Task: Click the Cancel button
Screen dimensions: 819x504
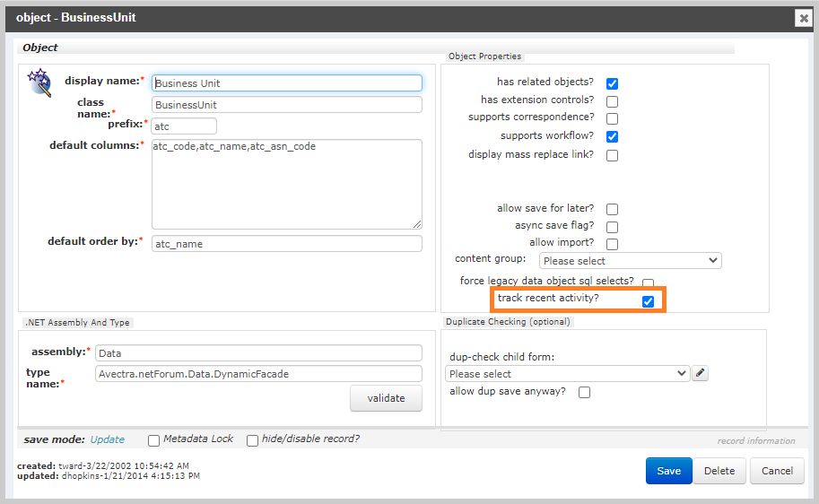Action: click(x=777, y=471)
